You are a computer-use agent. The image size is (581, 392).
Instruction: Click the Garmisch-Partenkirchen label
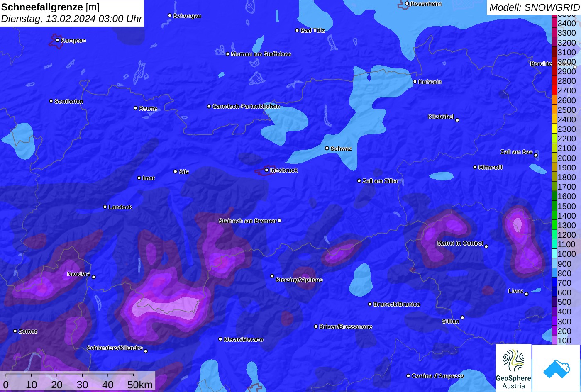pyautogui.click(x=246, y=106)
